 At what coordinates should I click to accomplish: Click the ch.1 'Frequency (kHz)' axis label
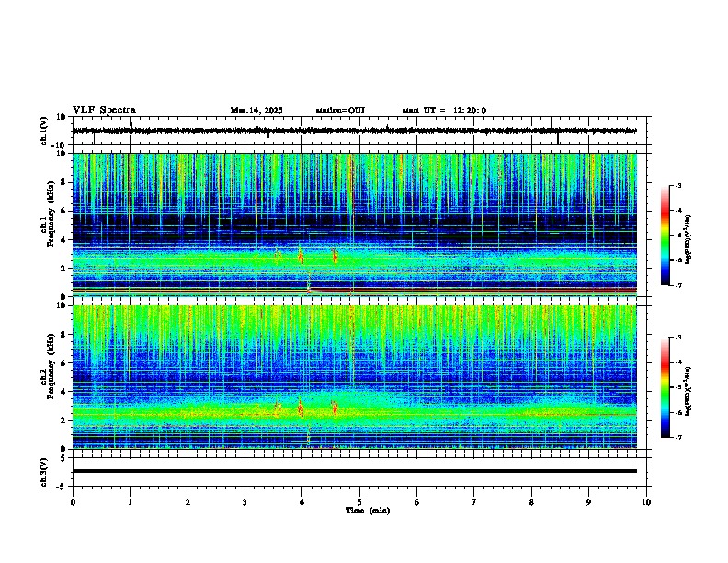[x=51, y=214]
